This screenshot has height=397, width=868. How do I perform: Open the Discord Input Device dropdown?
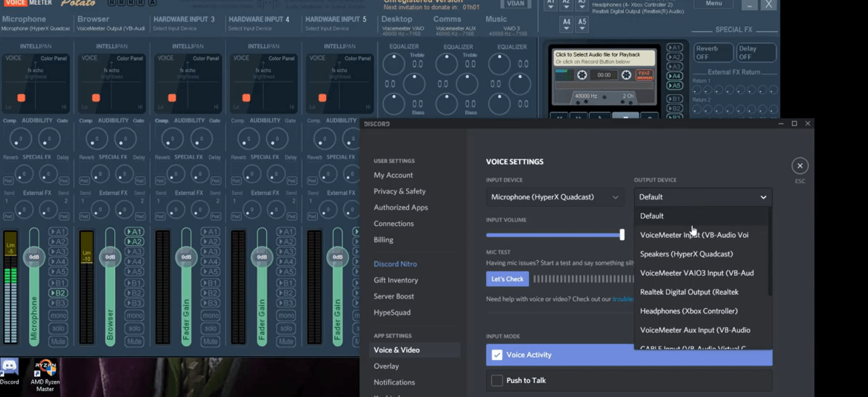pos(556,197)
